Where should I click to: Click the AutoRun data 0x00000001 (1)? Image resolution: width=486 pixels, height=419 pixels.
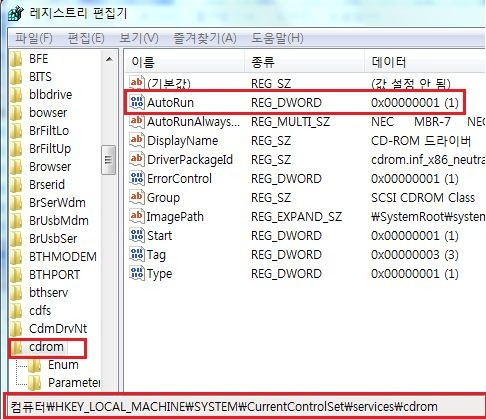coord(415,103)
